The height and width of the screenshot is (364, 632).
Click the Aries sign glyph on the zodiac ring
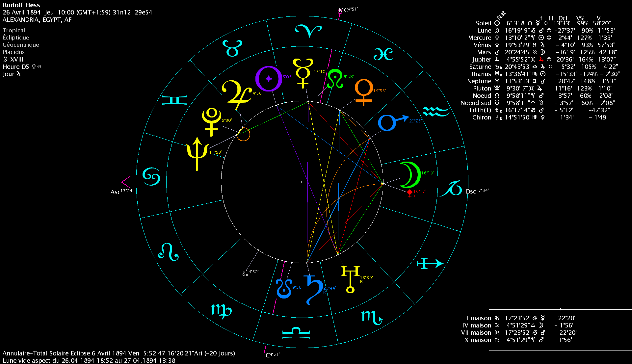tap(308, 31)
